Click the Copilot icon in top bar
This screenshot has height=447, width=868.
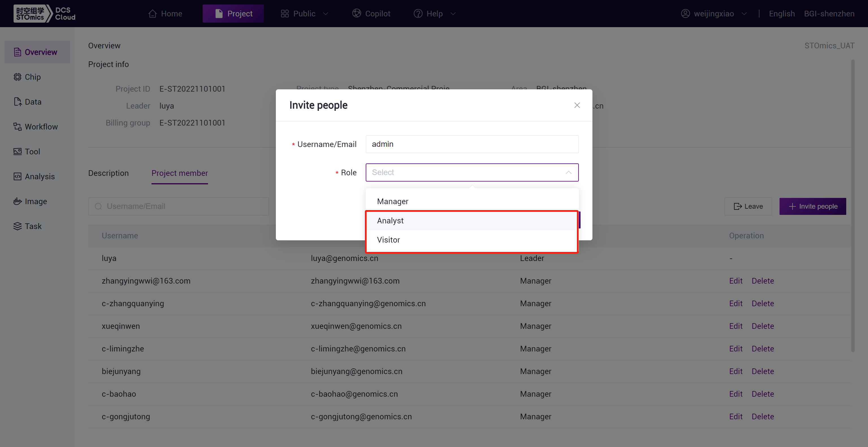pos(356,14)
